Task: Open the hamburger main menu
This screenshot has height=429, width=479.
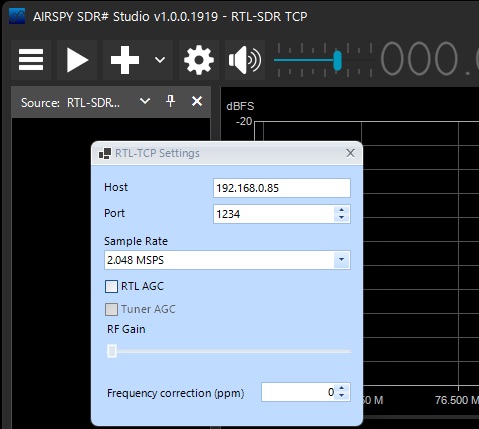Action: (x=31, y=60)
